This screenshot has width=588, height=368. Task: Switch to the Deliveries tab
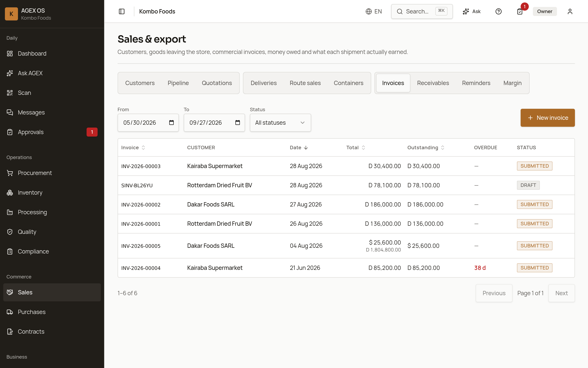coord(264,83)
